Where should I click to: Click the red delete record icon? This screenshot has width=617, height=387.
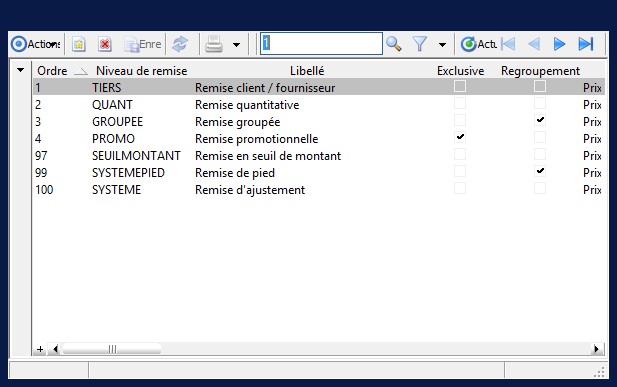[105, 44]
